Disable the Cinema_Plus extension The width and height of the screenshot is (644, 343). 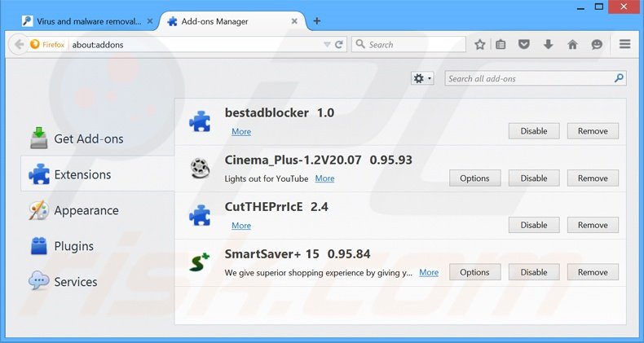(x=534, y=178)
